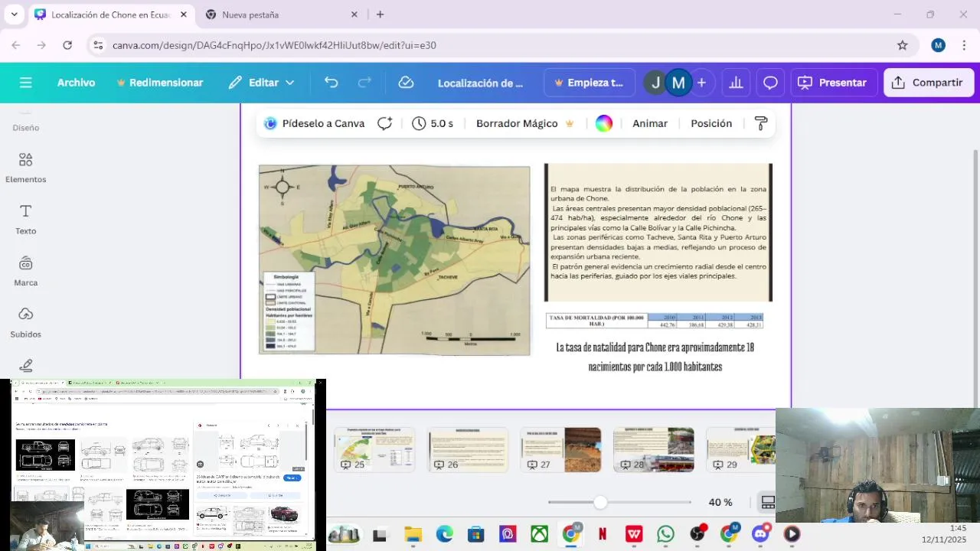Open the Elementos sidebar panel
This screenshot has height=551, width=980.
click(x=25, y=168)
